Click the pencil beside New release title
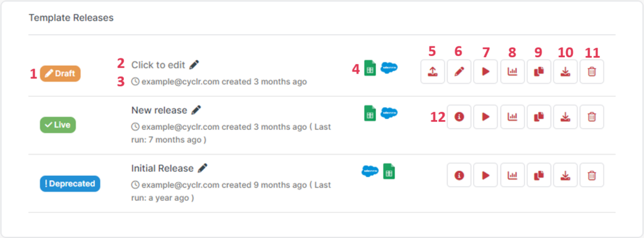 (x=196, y=110)
